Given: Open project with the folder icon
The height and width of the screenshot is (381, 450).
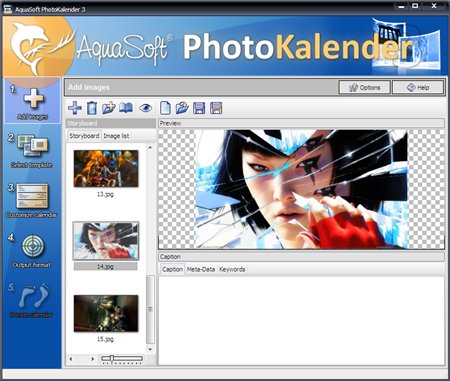Looking at the screenshot, I should pos(182,108).
